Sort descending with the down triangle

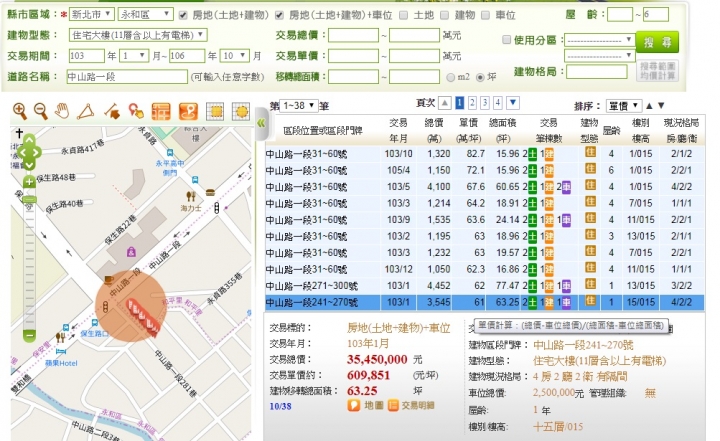(661, 106)
